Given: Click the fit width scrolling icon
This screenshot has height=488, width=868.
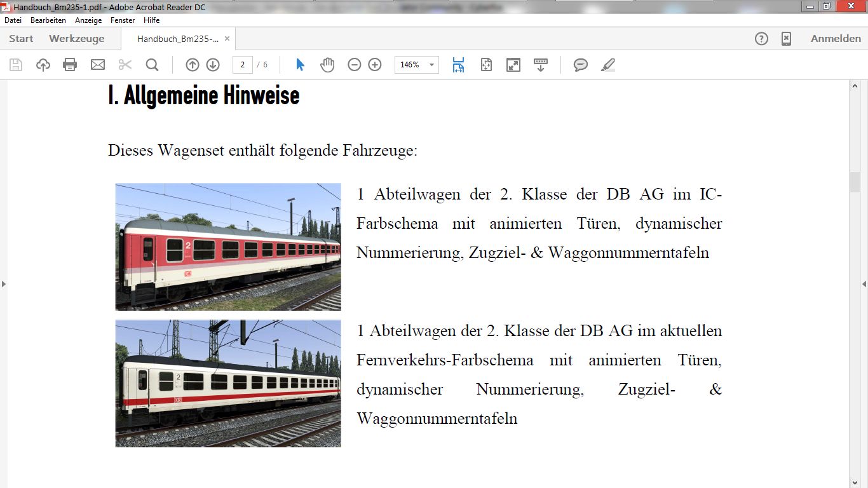Looking at the screenshot, I should (x=458, y=65).
